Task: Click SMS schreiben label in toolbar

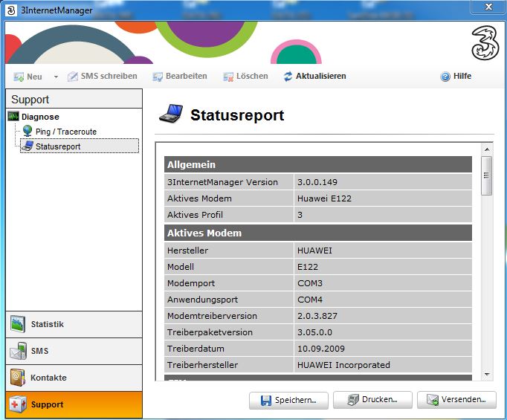Action: (109, 77)
